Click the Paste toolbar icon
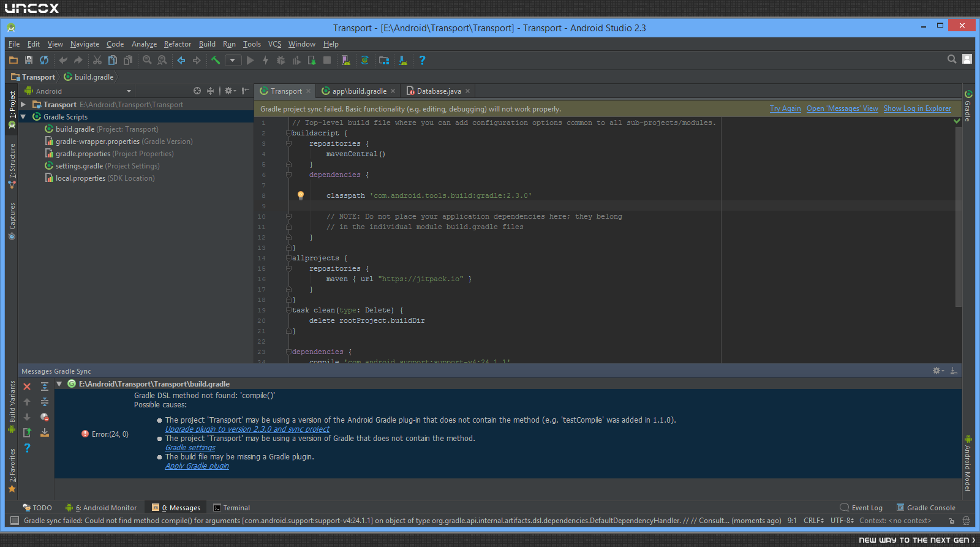 pos(127,60)
